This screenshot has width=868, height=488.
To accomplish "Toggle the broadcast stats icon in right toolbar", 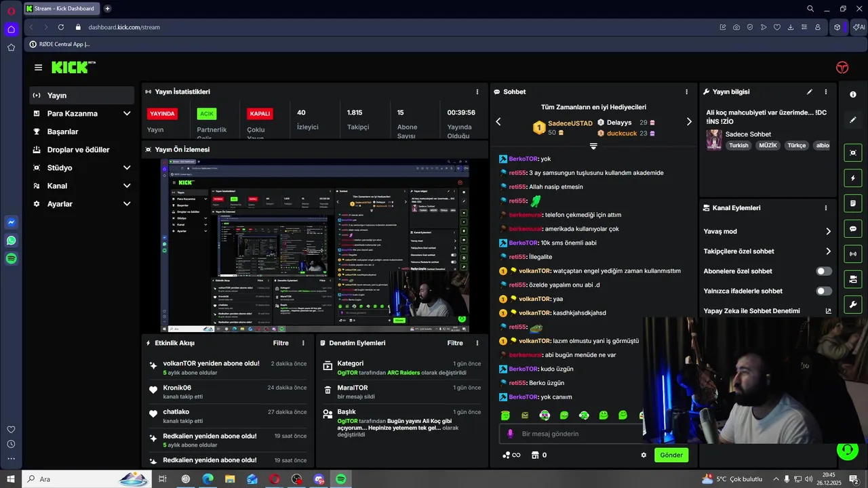I will pyautogui.click(x=853, y=254).
